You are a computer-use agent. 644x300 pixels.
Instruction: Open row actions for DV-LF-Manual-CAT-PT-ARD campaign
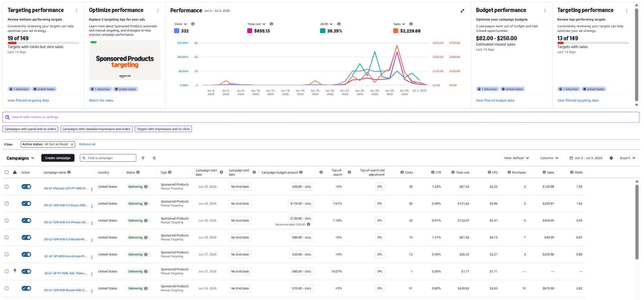tap(92, 189)
